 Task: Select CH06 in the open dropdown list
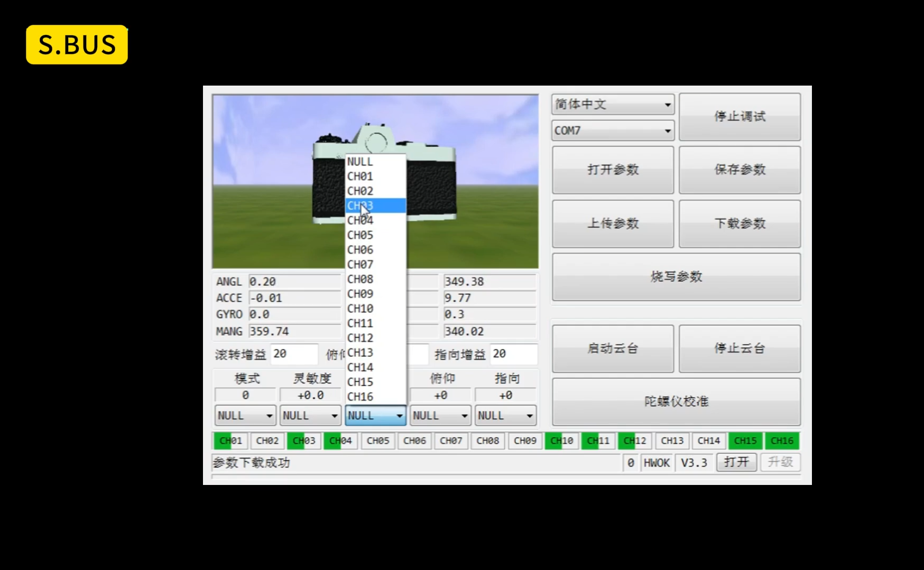pos(375,250)
